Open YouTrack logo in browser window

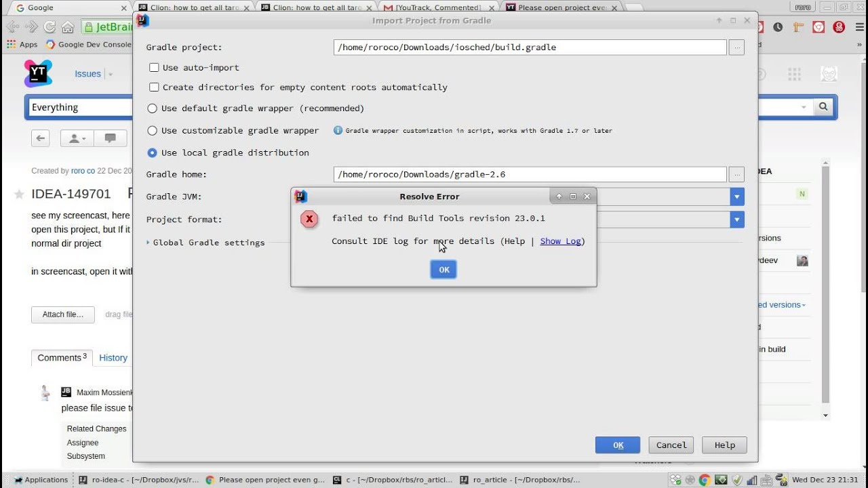(38, 74)
